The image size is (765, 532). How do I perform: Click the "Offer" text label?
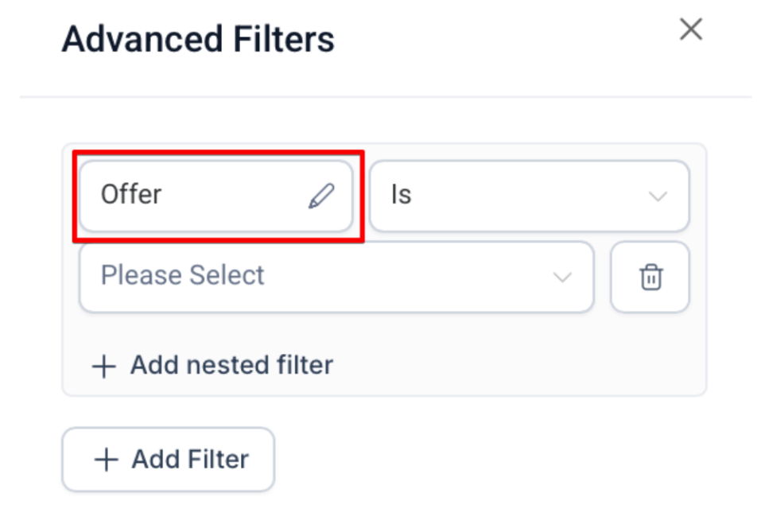click(131, 195)
